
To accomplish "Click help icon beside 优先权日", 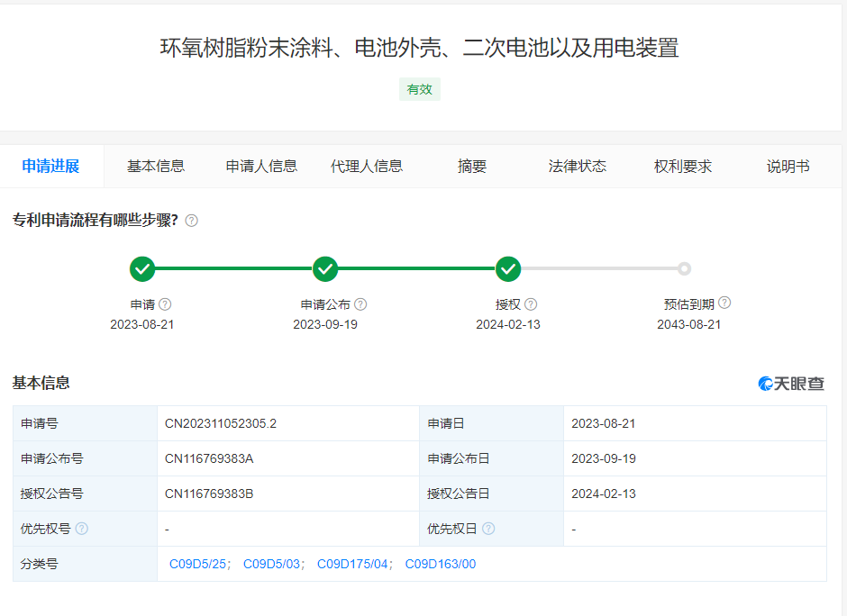I will click(x=488, y=529).
